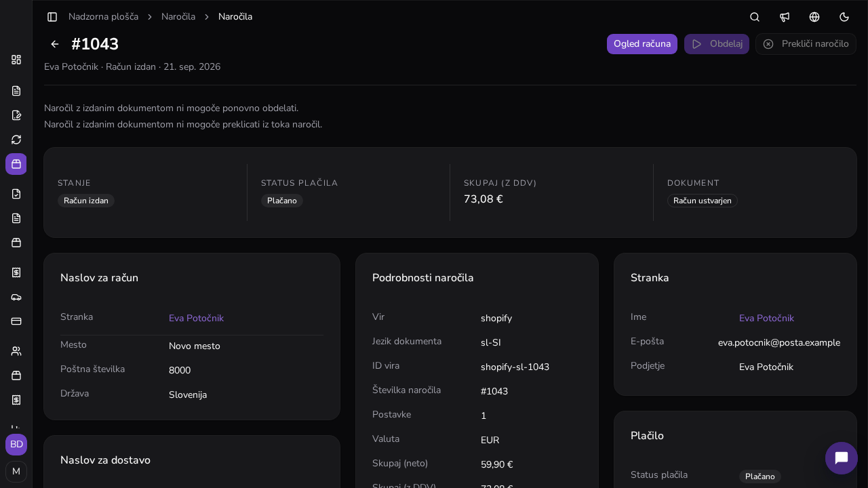
Task: Open the users icon in sidebar
Action: coord(16,351)
